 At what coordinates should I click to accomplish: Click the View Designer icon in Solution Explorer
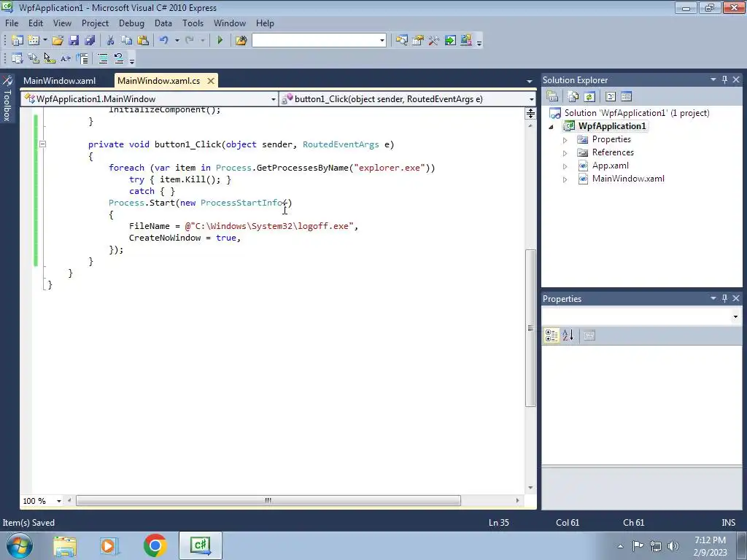pos(626,97)
